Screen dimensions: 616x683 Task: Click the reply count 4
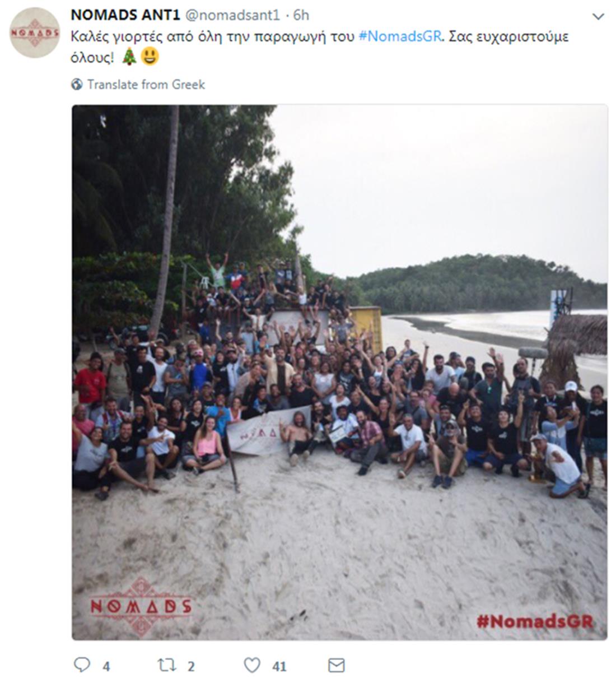(106, 666)
